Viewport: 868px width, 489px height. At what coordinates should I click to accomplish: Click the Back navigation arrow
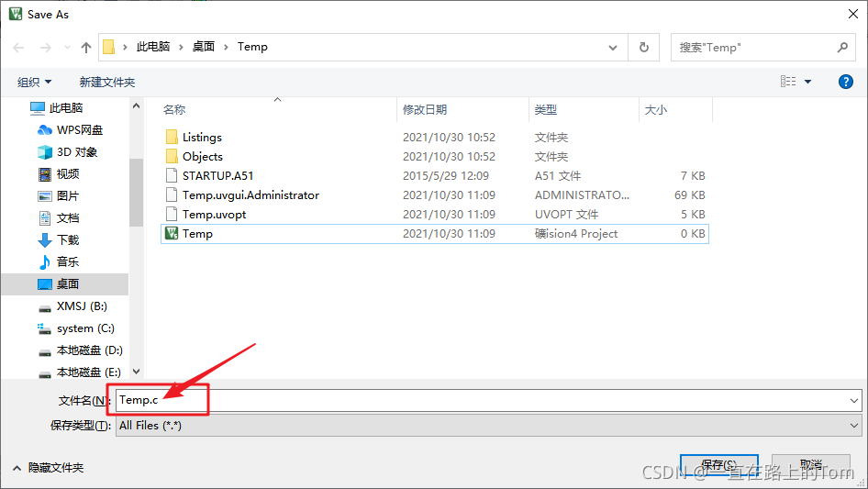point(19,48)
